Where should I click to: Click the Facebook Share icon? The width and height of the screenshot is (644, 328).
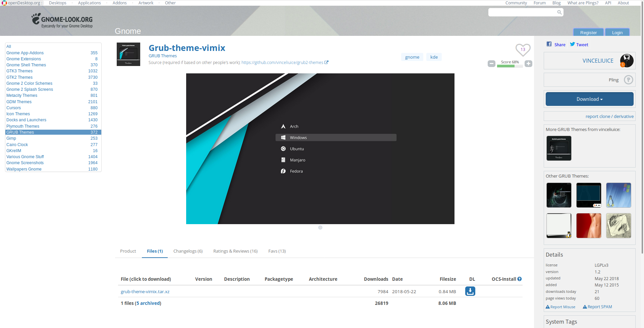click(549, 44)
